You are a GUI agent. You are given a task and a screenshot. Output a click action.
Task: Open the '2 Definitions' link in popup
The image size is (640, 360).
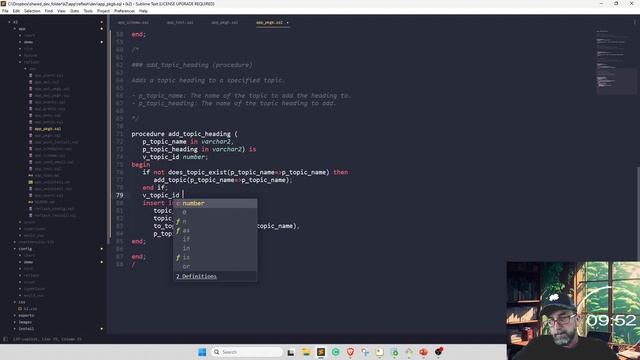click(x=196, y=277)
